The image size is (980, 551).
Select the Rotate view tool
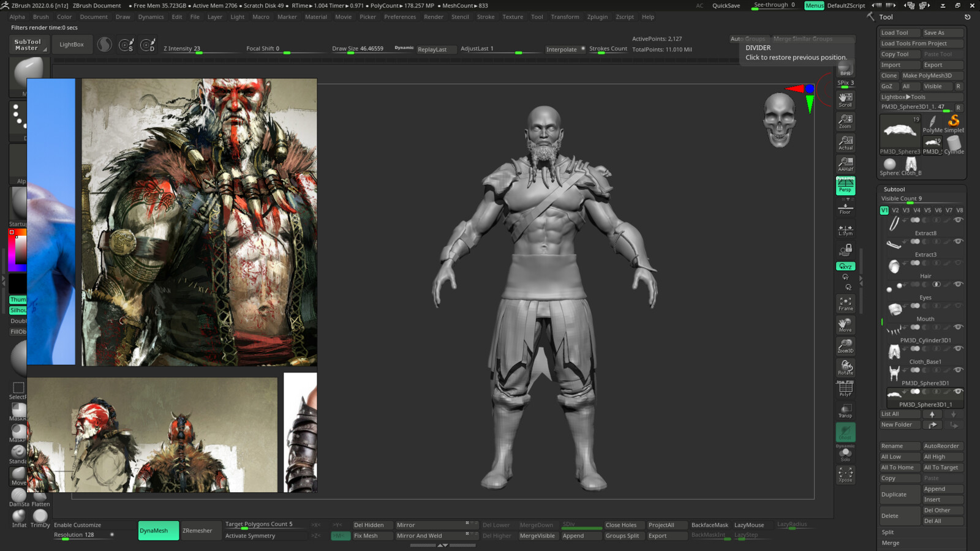coord(845,368)
